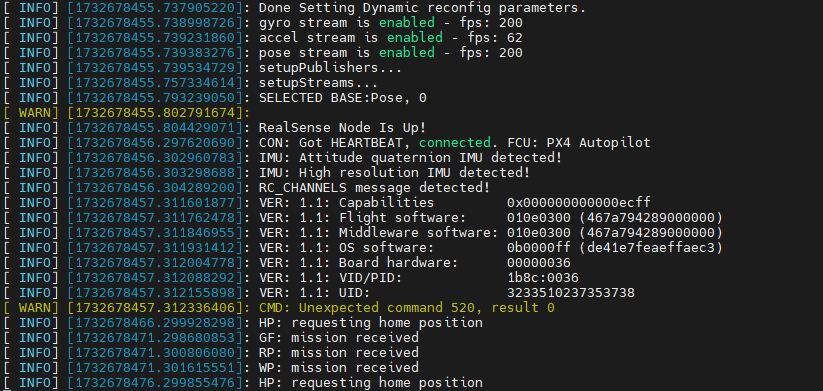Click the 'SELECTED BASE:Pose, 0' log text

tap(342, 98)
